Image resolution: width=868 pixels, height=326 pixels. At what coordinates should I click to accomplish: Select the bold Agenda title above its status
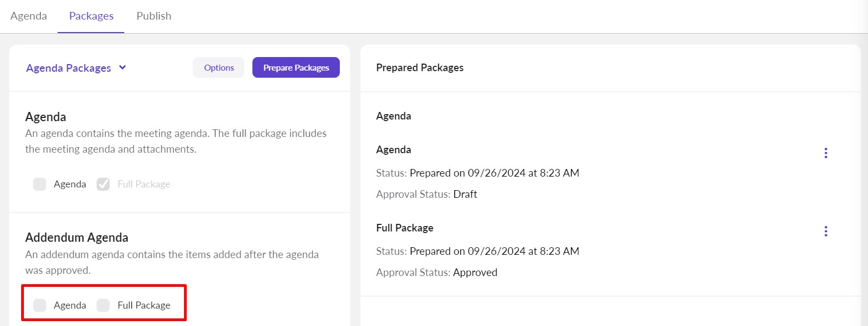394,150
